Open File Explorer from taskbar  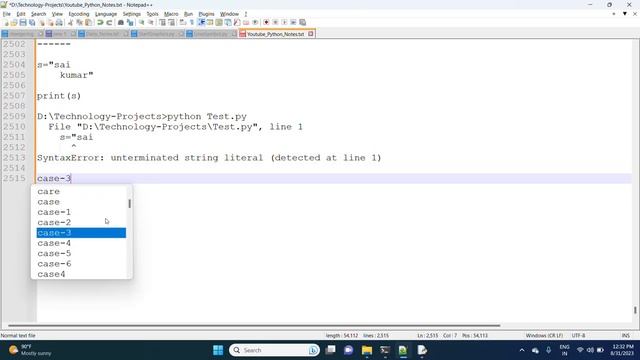(367, 350)
